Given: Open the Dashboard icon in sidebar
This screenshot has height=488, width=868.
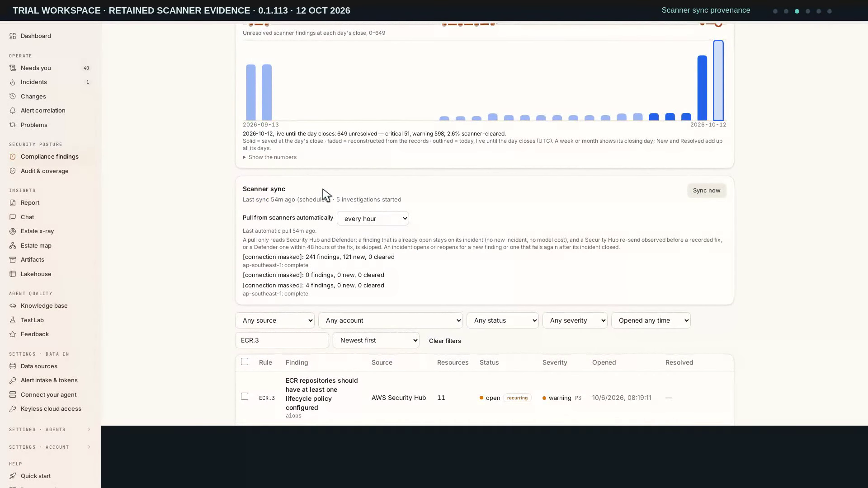Looking at the screenshot, I should (13, 36).
